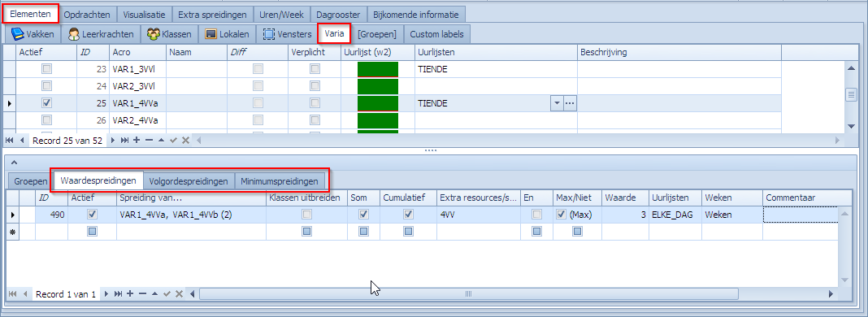Go to last record in upper navigator
This screenshot has height=317, width=868.
126,141
